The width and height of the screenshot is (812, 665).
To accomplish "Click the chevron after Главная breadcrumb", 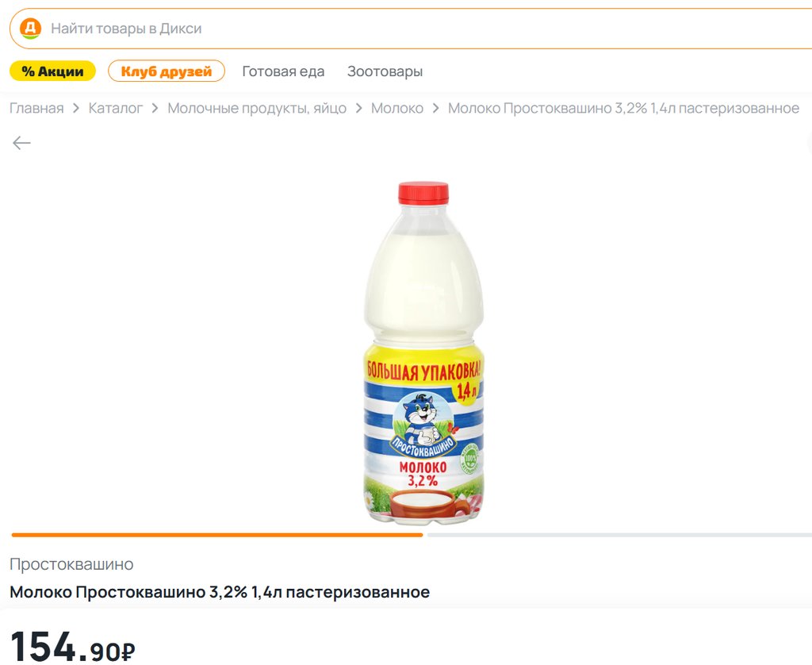I will [76, 109].
